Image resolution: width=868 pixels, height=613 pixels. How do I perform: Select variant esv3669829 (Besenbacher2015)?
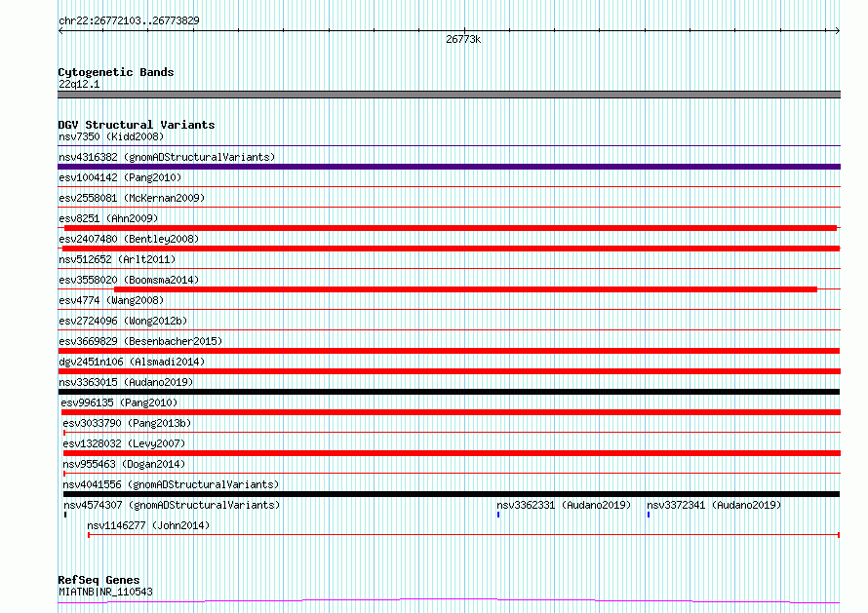pos(140,341)
